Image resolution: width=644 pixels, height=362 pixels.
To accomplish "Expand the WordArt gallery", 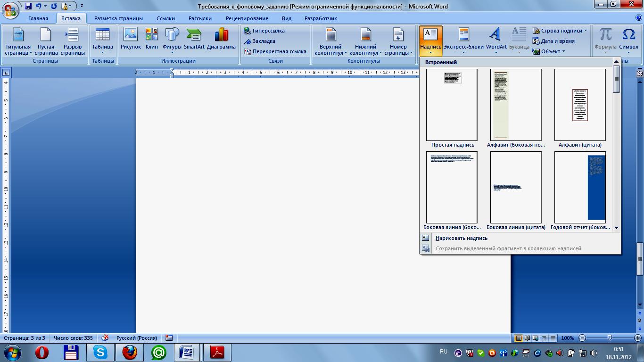I will click(x=496, y=41).
